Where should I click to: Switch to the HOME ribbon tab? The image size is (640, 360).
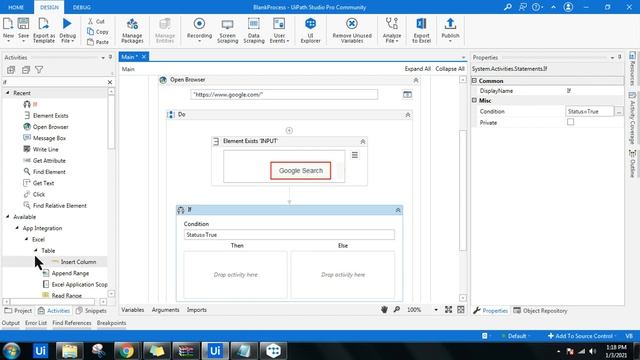click(16, 7)
